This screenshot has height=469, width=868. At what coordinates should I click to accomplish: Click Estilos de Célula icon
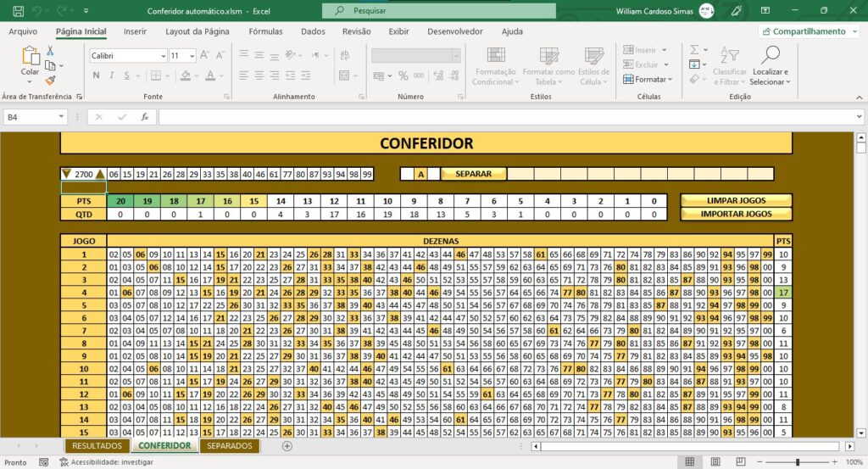(x=593, y=55)
